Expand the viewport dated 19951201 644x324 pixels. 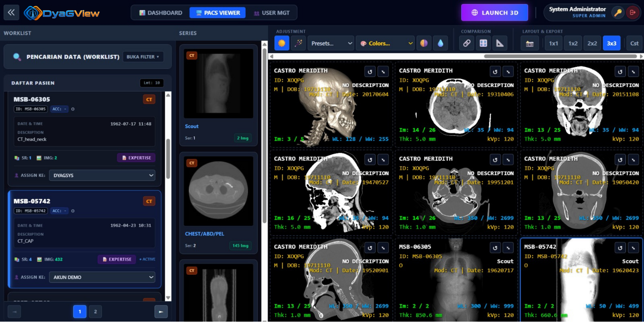(x=508, y=160)
